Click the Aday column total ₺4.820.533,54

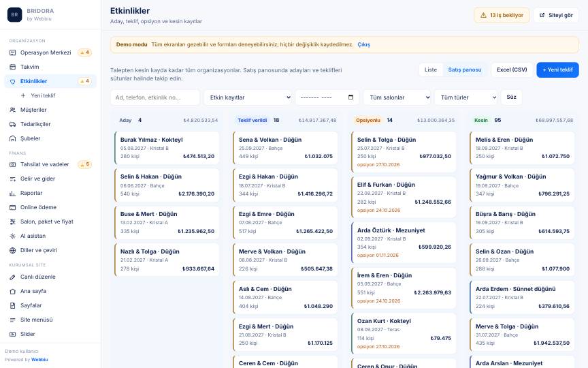pyautogui.click(x=201, y=120)
